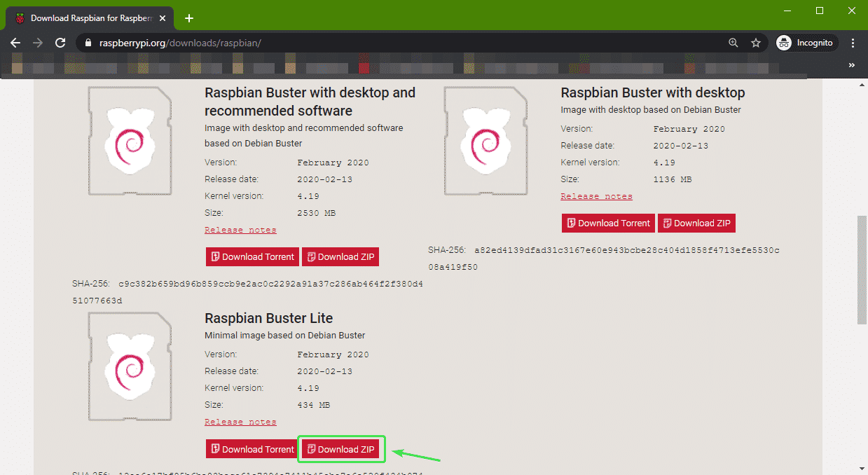
Task: Go forward to the next page
Action: (38, 43)
